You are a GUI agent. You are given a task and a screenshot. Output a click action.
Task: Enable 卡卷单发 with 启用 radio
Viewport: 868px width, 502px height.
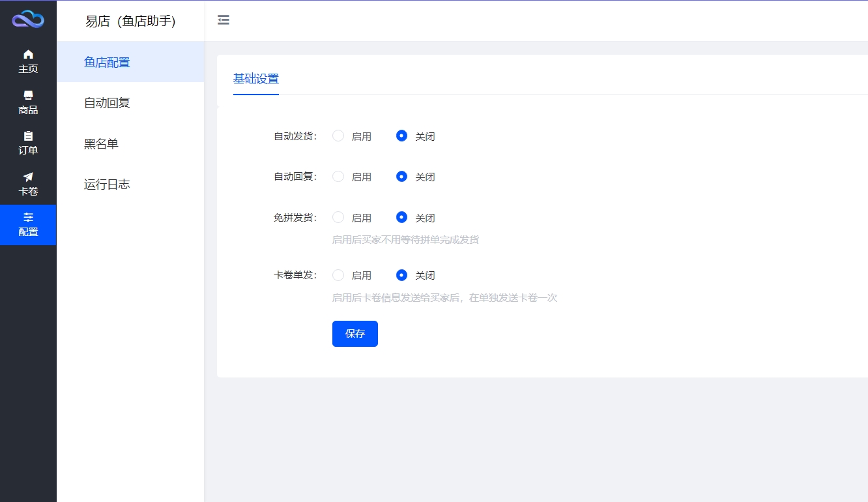338,275
